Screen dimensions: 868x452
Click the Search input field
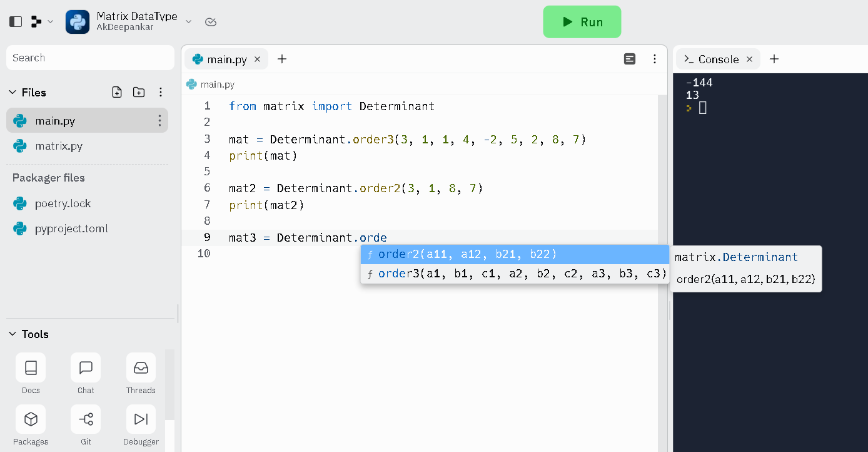pyautogui.click(x=90, y=58)
